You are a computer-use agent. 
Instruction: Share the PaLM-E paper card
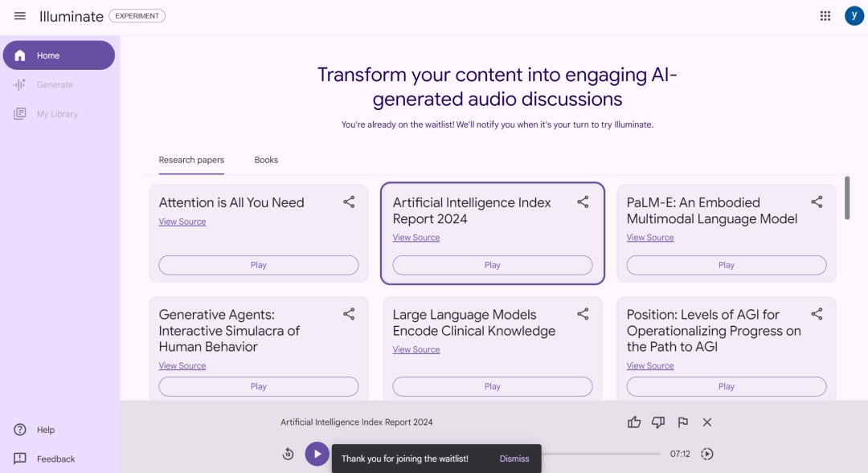pos(817,202)
